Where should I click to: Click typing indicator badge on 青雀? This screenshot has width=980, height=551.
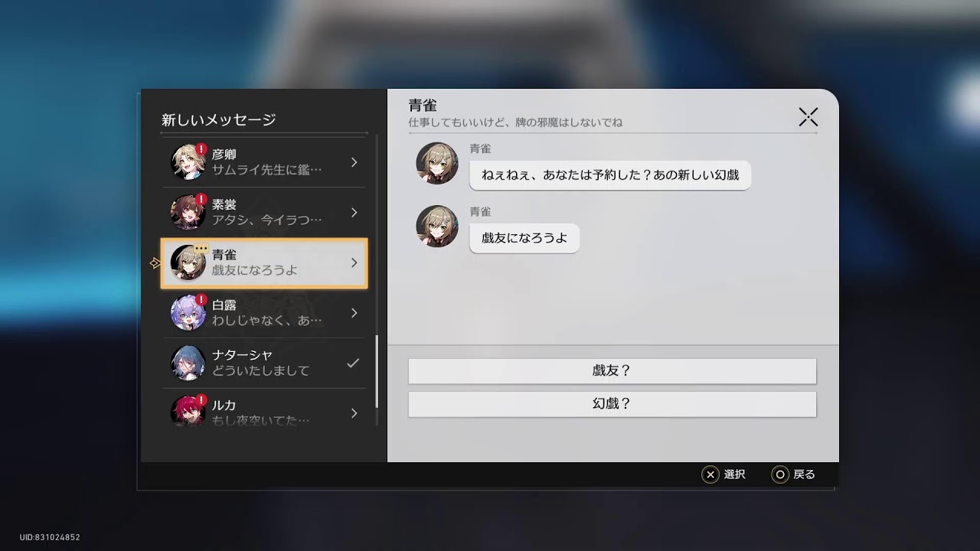(201, 249)
